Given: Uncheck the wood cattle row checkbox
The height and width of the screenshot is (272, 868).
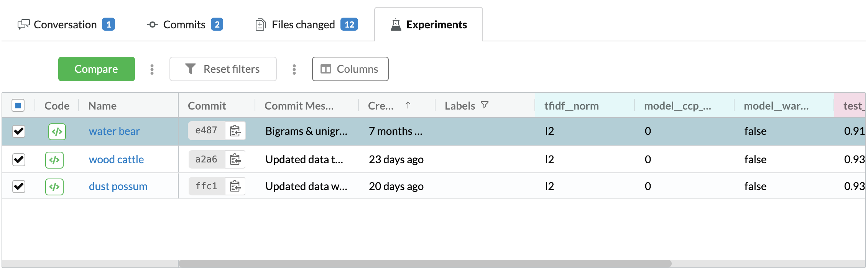Looking at the screenshot, I should point(19,159).
